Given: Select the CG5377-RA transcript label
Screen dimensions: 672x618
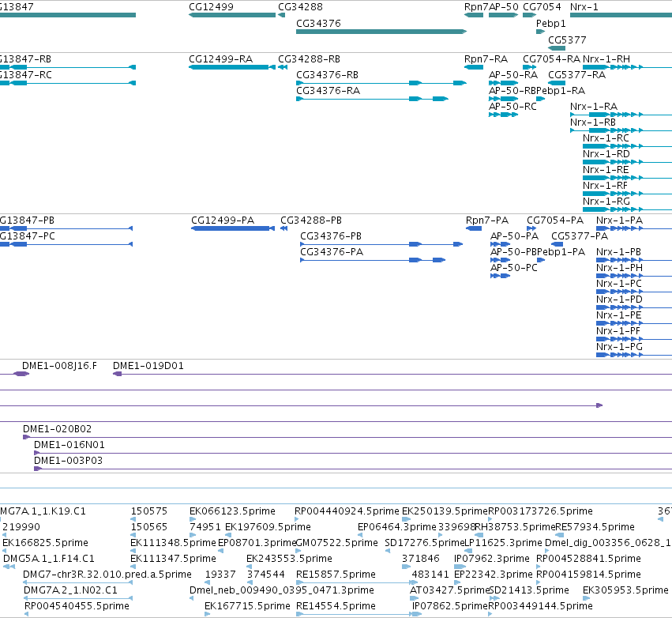Looking at the screenshot, I should click(577, 75).
